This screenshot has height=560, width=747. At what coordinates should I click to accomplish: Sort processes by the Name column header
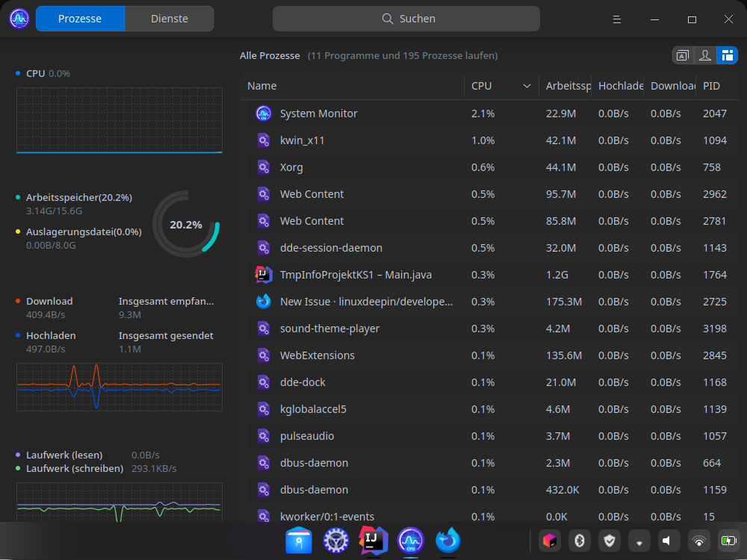(261, 86)
